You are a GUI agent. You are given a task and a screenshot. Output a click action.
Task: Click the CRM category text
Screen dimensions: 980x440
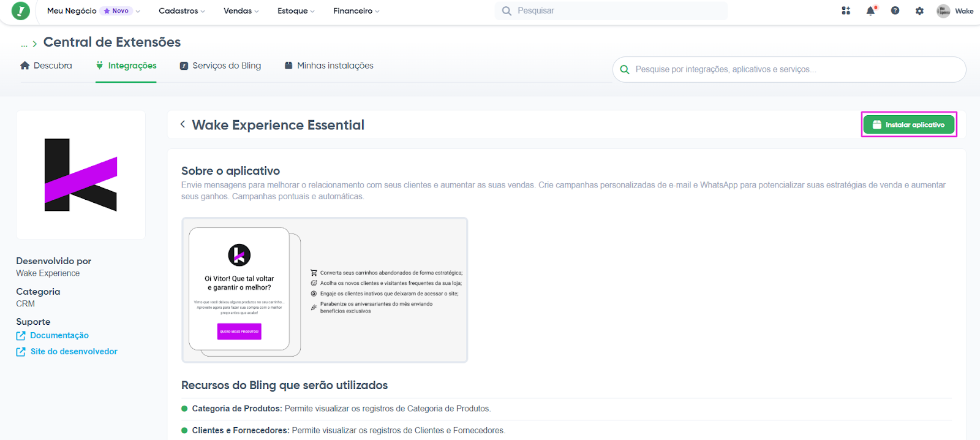[x=26, y=304]
